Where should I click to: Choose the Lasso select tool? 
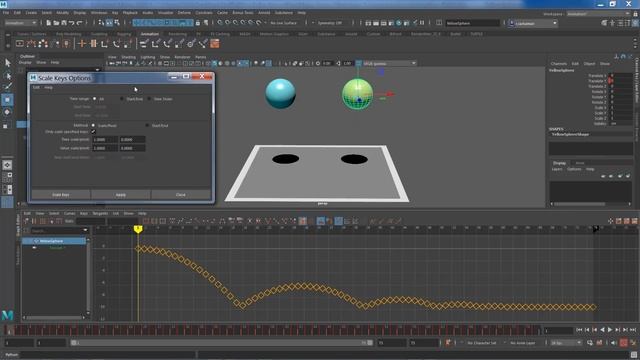pyautogui.click(x=7, y=75)
